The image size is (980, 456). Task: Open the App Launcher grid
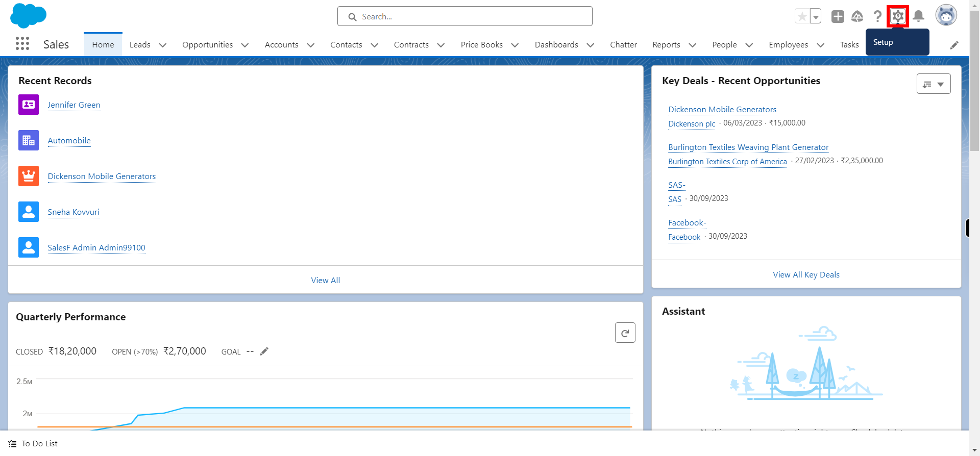[x=22, y=44]
